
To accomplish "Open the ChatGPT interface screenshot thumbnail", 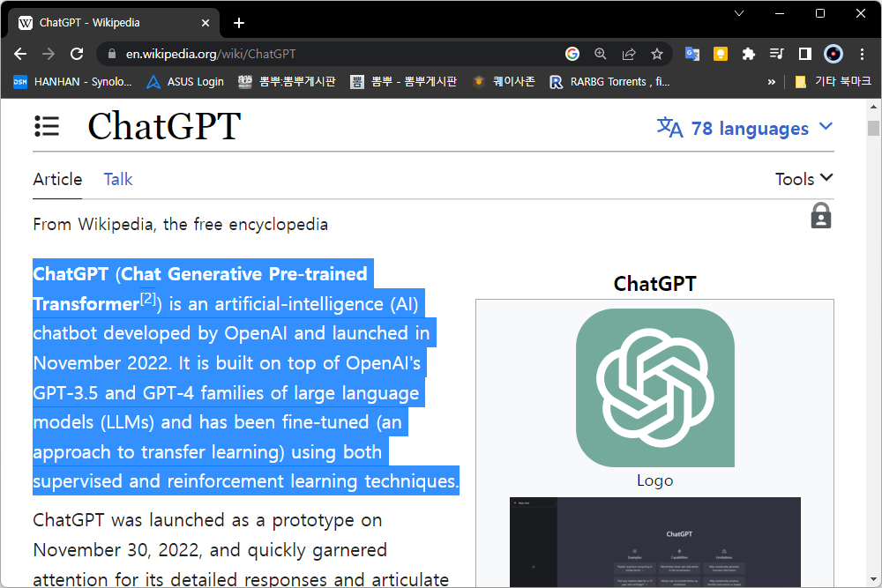I will tap(654, 542).
